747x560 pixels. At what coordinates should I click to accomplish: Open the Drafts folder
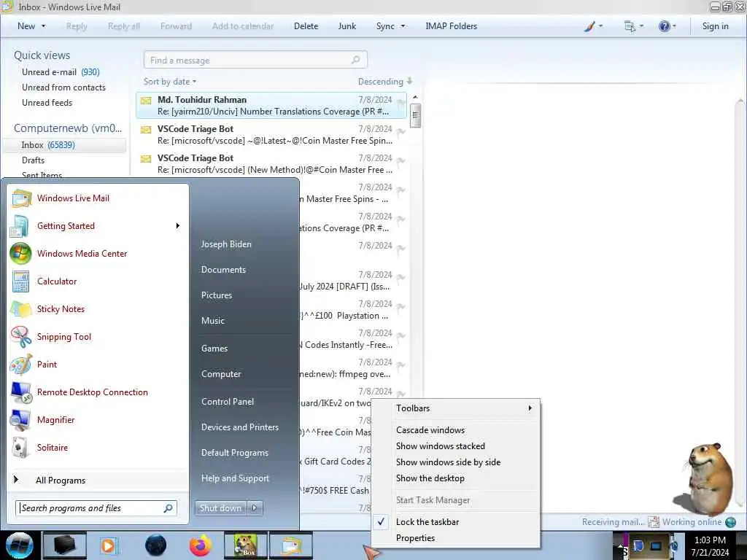(x=33, y=160)
